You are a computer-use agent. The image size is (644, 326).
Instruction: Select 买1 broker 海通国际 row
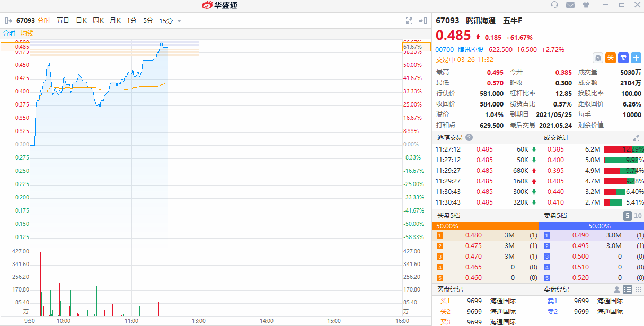tap(485, 301)
